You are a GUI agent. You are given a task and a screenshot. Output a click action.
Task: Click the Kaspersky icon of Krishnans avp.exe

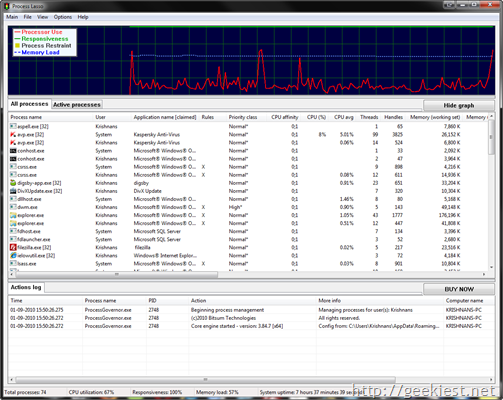point(13,142)
